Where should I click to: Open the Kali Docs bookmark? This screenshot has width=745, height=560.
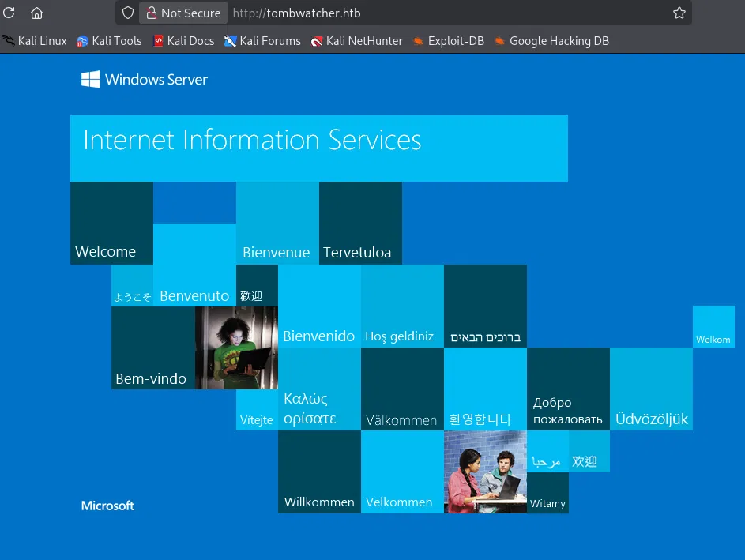(x=183, y=41)
